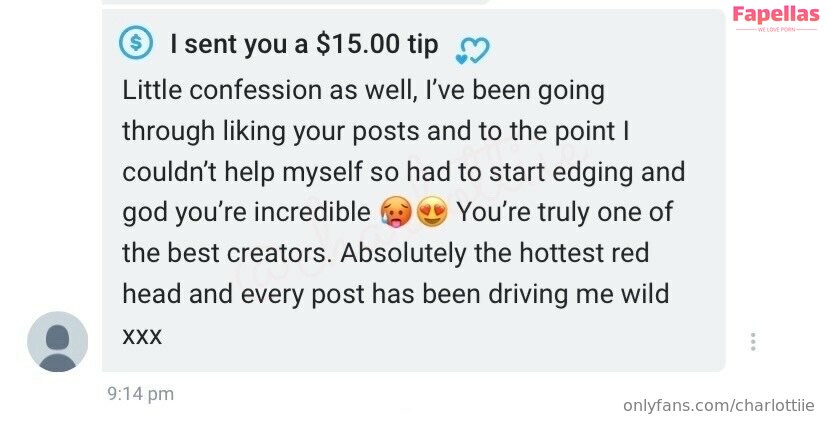Viewport: 828px width, 428px height.
Task: Open the three-dot message options menu
Action: click(x=752, y=342)
